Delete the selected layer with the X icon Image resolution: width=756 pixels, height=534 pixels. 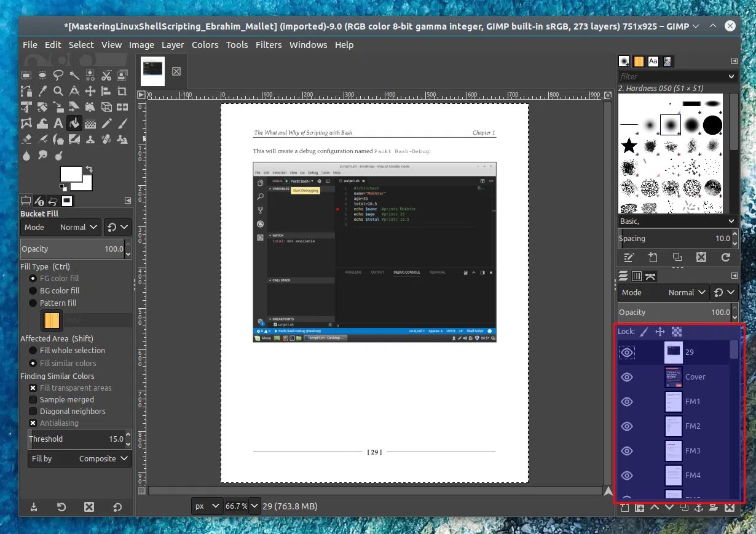click(729, 508)
